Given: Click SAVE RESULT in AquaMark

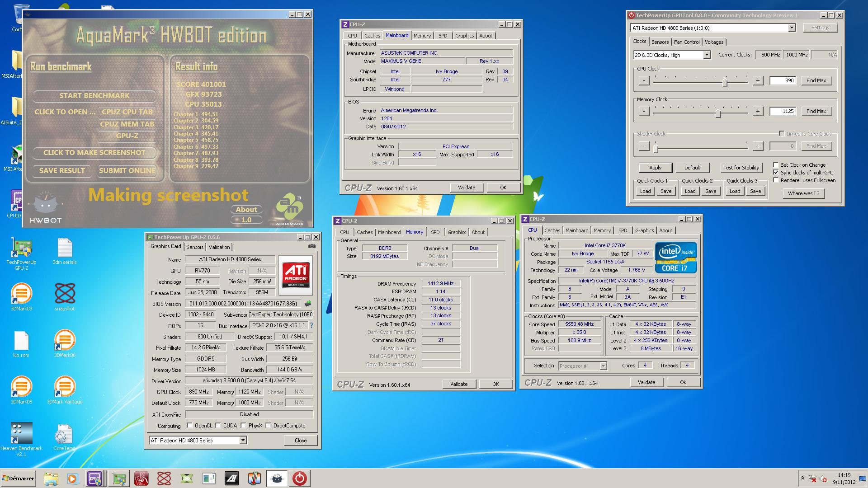Looking at the screenshot, I should (62, 171).
